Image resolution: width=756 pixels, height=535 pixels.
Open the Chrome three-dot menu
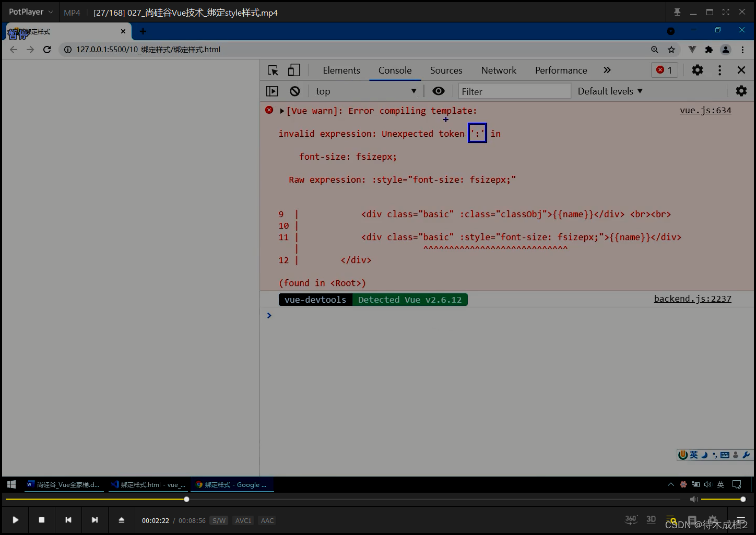[x=742, y=50]
